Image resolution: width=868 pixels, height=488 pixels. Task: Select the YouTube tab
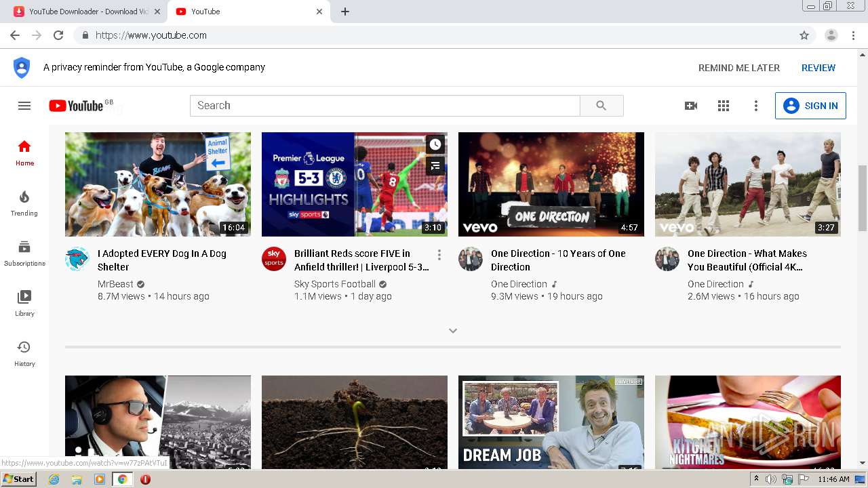pyautogui.click(x=248, y=12)
